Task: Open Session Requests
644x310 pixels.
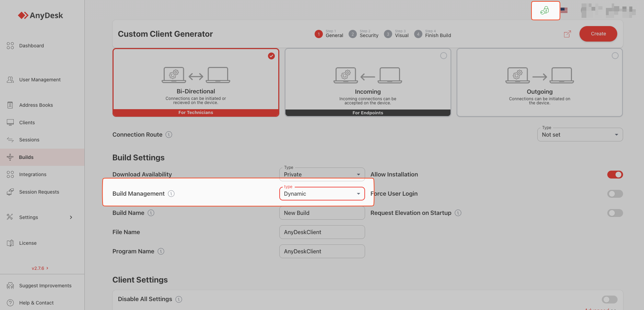Action: [39, 192]
